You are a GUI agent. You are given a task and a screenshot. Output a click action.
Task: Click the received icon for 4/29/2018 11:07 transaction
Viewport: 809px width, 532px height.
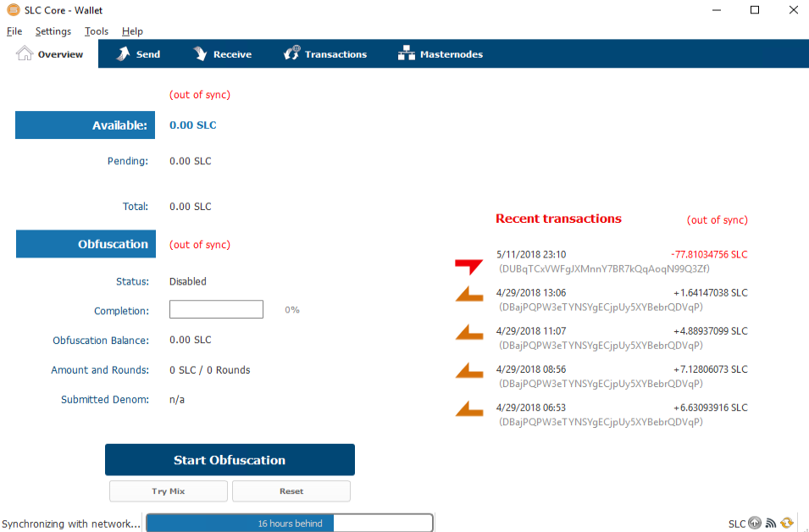[x=469, y=332]
